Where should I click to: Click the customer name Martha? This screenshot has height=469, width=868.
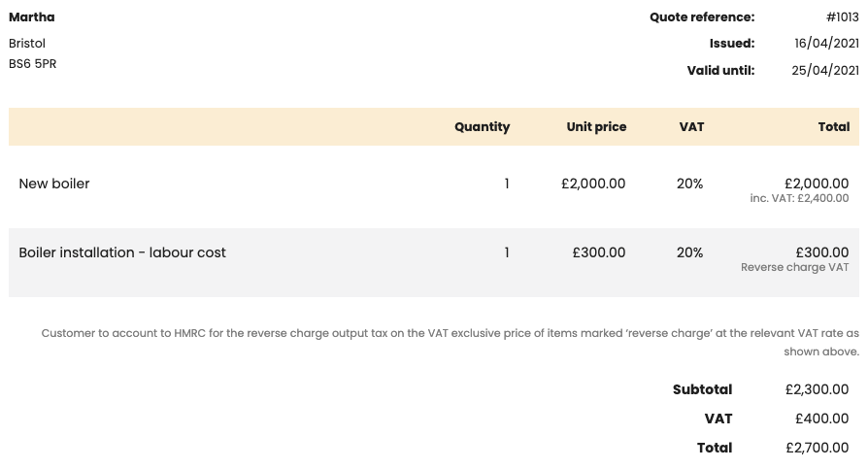click(x=32, y=17)
